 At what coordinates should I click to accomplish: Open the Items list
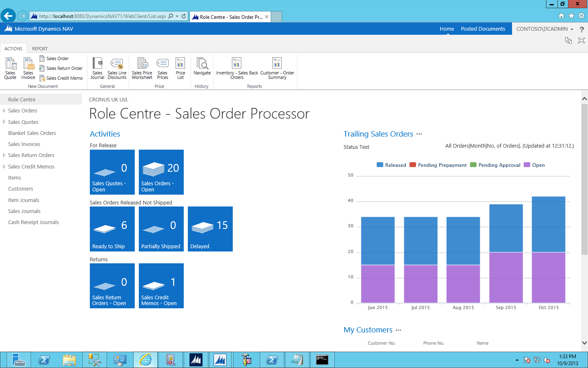point(15,177)
